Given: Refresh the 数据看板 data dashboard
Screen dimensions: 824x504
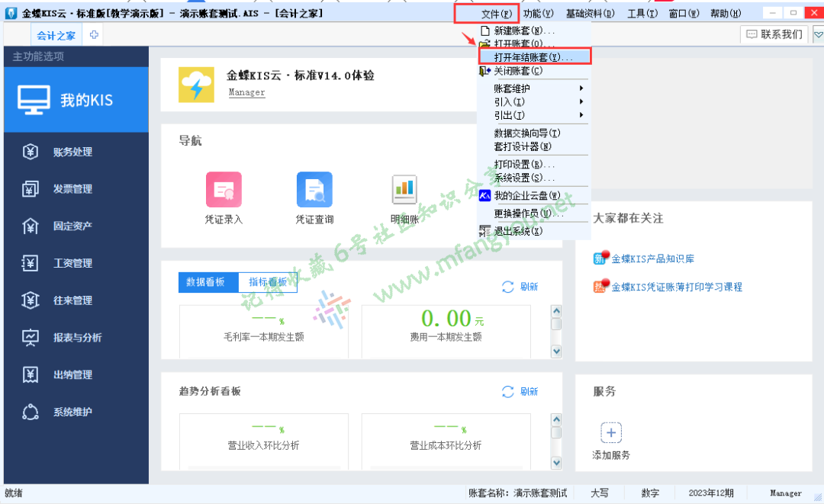Looking at the screenshot, I should pyautogui.click(x=520, y=287).
